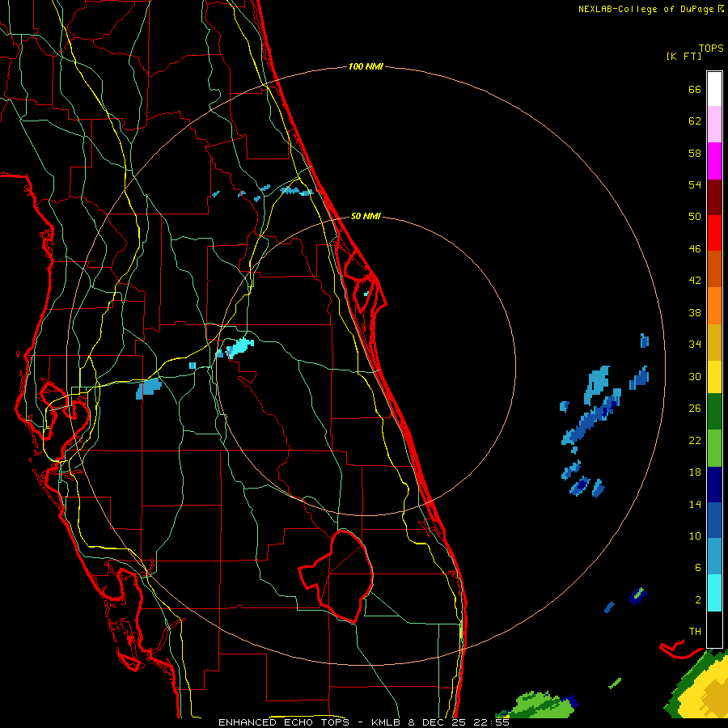Viewport: 728px width, 728px height.
Task: Click the cyan echo inside the 50 NMI ring
Action: [x=239, y=347]
